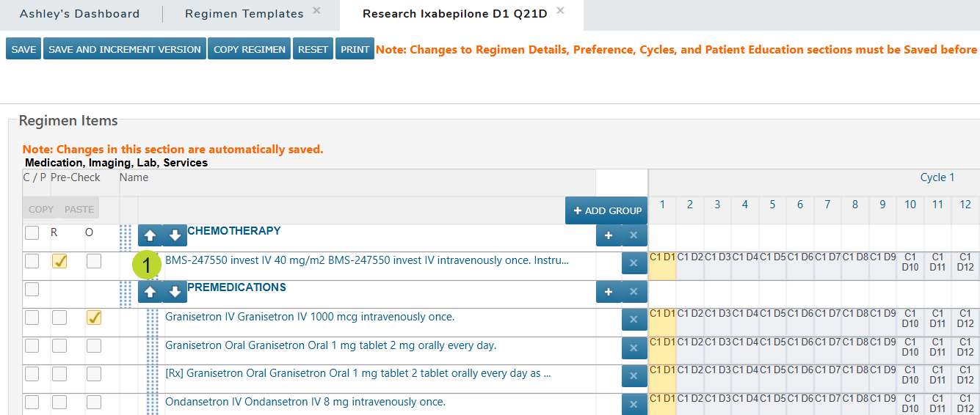Open Ondansetron IV 8 mg item link
Viewport: 980px width, 415px height.
click(305, 402)
